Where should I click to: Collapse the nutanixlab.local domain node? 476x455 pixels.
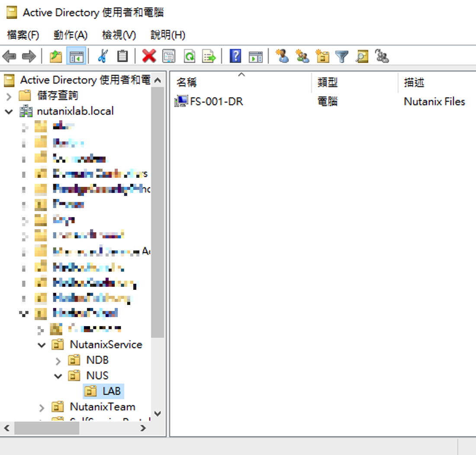click(9, 112)
